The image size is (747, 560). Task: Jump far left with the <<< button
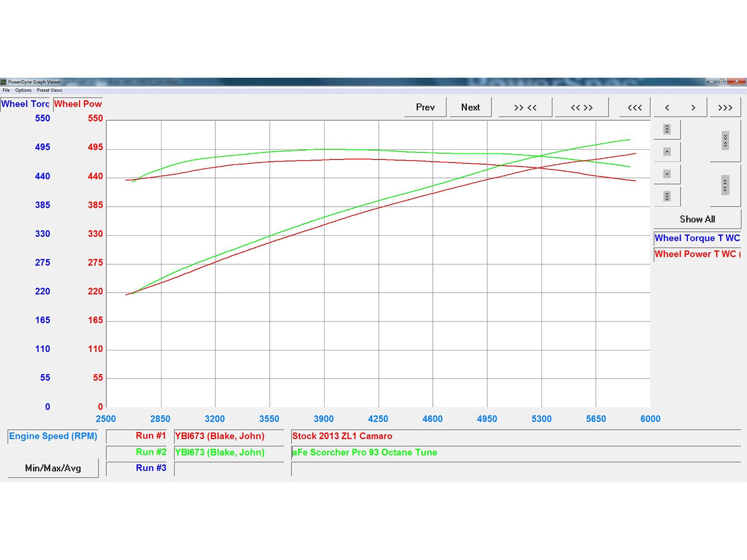pos(634,107)
